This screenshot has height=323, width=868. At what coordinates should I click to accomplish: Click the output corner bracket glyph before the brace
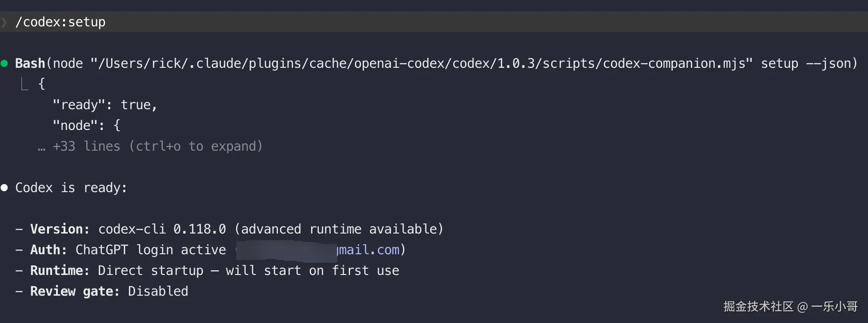click(x=24, y=84)
